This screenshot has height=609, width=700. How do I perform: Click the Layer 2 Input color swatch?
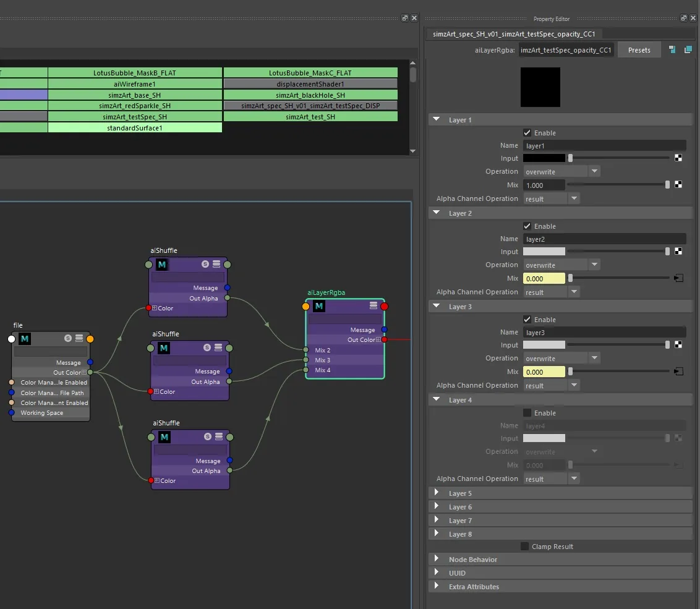pos(544,252)
